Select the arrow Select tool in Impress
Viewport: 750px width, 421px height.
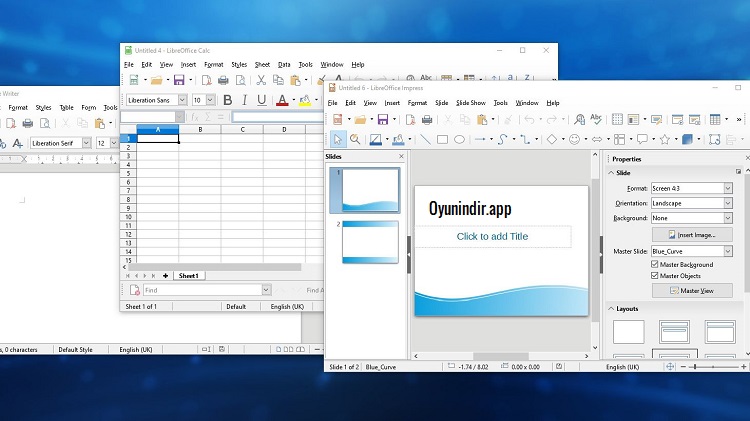click(338, 140)
